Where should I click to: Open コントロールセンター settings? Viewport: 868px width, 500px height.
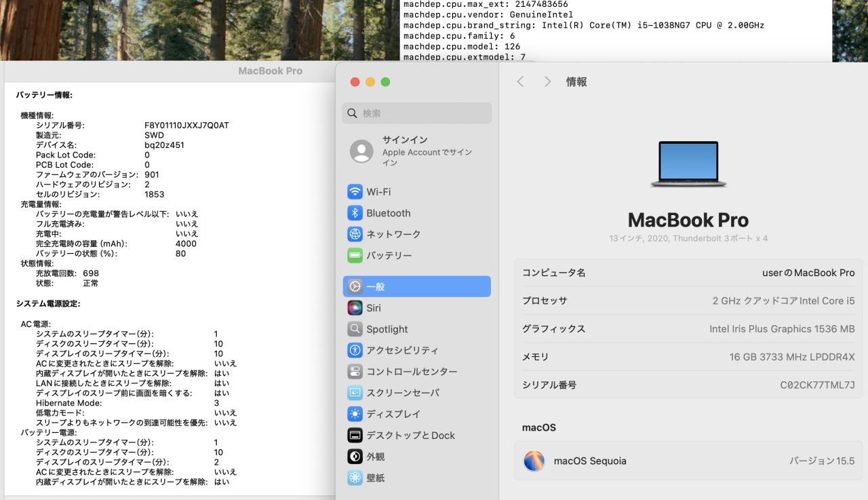412,372
